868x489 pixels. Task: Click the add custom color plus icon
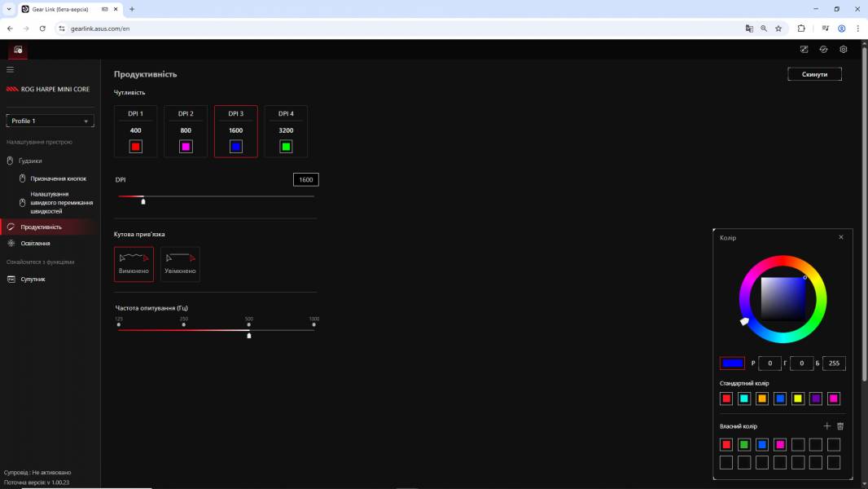tap(827, 426)
